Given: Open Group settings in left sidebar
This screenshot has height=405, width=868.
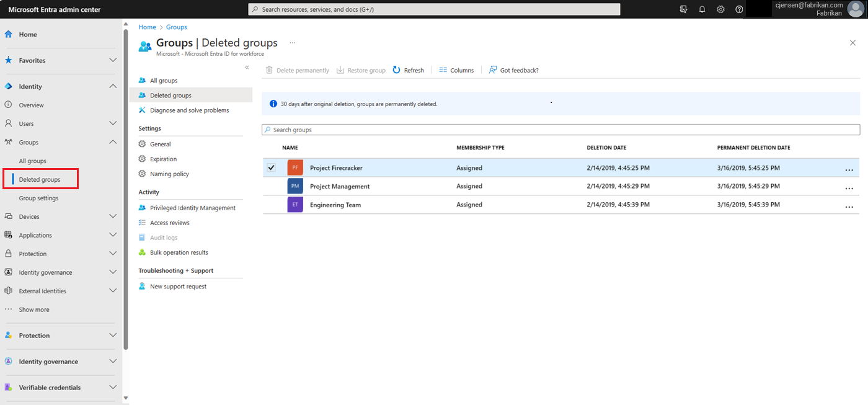Looking at the screenshot, I should point(38,198).
